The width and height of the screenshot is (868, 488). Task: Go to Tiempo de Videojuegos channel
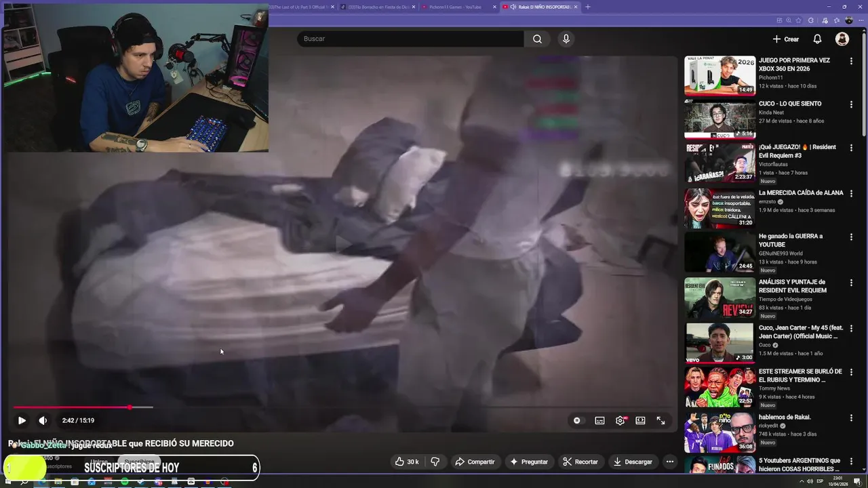point(785,300)
